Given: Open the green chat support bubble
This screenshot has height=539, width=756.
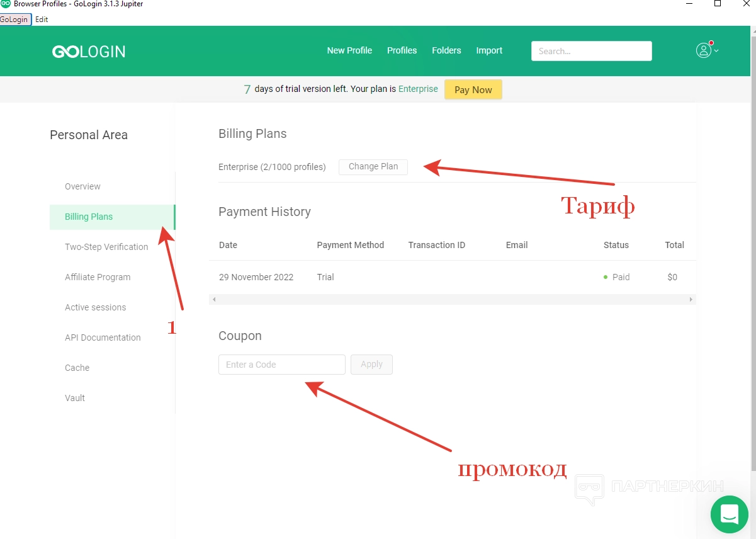Looking at the screenshot, I should [729, 514].
